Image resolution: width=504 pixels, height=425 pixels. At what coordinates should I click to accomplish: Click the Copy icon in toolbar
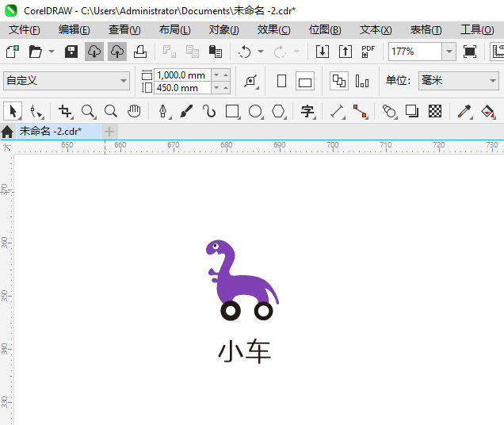pos(193,52)
